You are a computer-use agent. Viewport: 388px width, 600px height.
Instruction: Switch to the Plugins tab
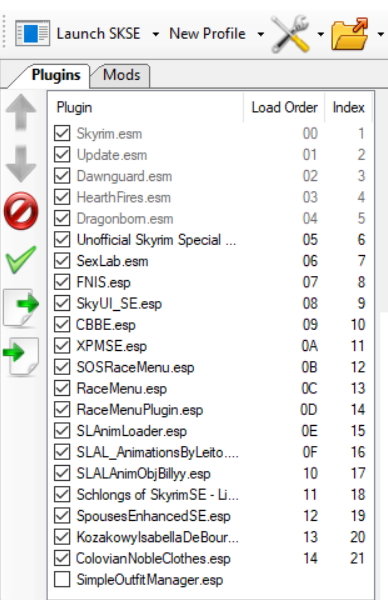(x=56, y=75)
